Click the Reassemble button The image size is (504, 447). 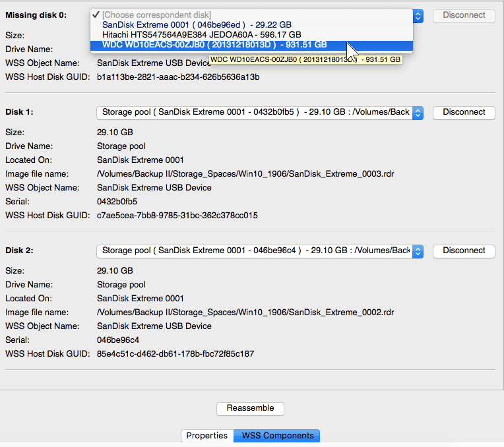[250, 409]
